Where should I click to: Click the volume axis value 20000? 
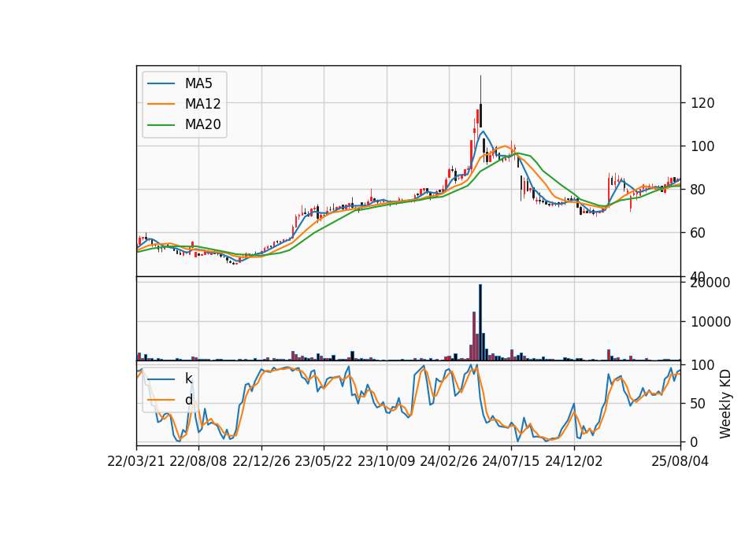coord(710,283)
